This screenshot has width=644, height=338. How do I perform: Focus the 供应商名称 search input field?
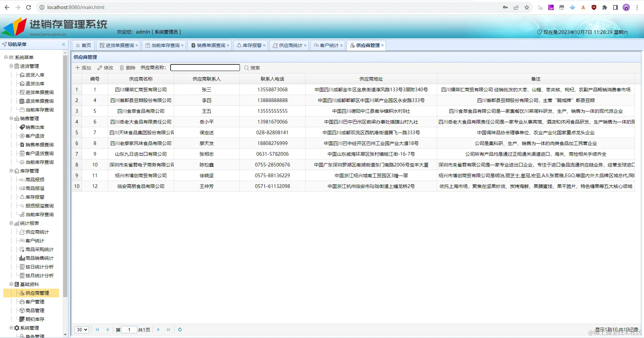205,68
